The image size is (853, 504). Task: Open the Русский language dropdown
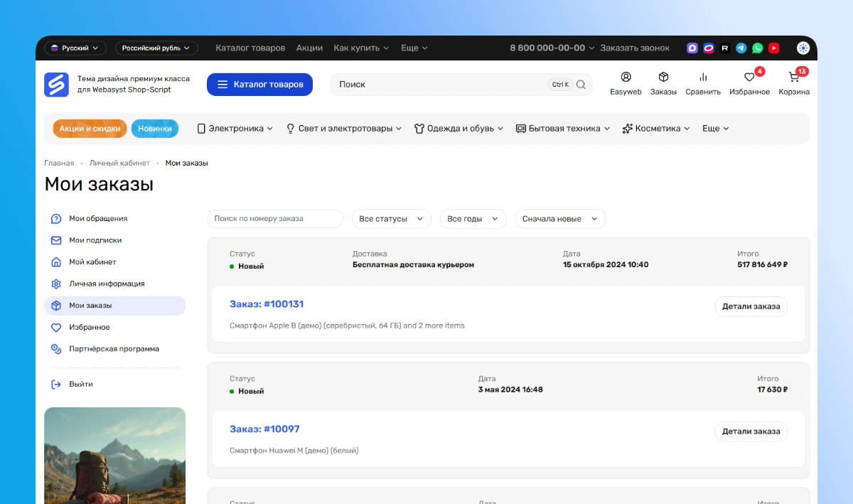[75, 48]
